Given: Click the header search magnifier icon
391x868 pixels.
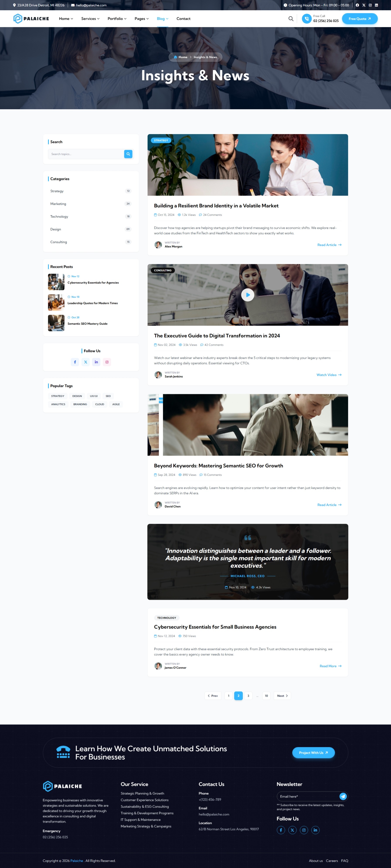Looking at the screenshot, I should click(291, 19).
